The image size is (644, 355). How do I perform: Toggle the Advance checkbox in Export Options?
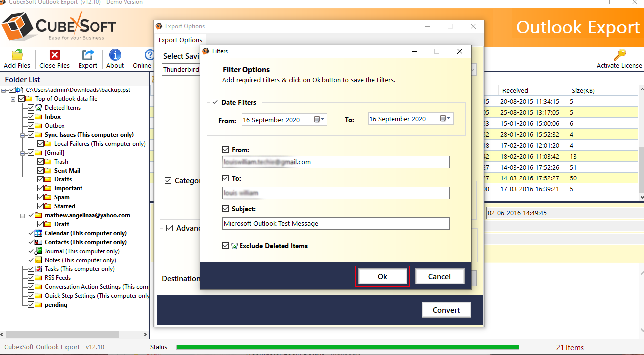point(170,228)
